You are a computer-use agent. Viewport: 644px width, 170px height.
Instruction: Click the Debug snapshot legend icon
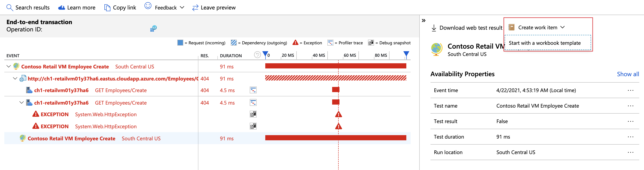point(371,43)
